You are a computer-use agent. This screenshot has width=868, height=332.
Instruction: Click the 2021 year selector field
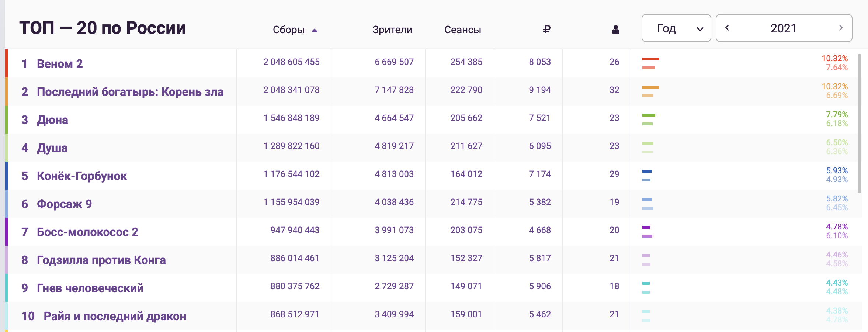coord(785,28)
